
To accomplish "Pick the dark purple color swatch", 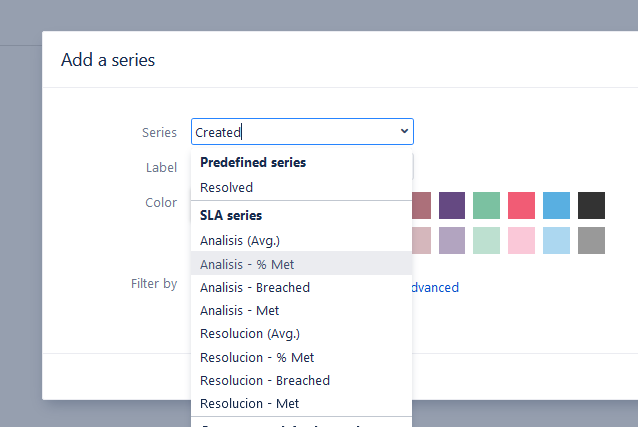I will (x=452, y=205).
